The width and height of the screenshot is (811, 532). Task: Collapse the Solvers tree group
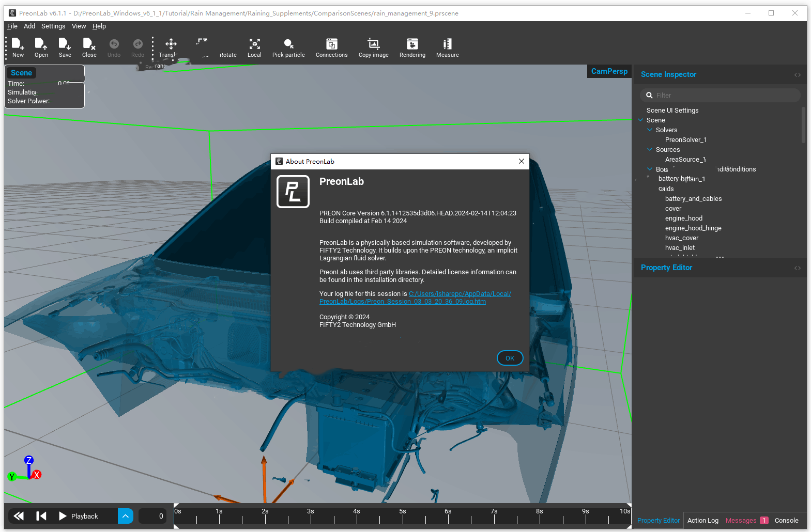tap(650, 130)
